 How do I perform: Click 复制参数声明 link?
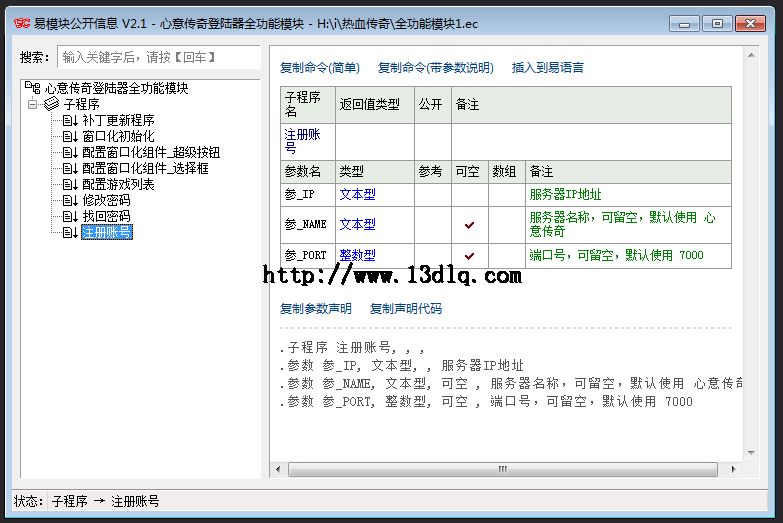(316, 309)
